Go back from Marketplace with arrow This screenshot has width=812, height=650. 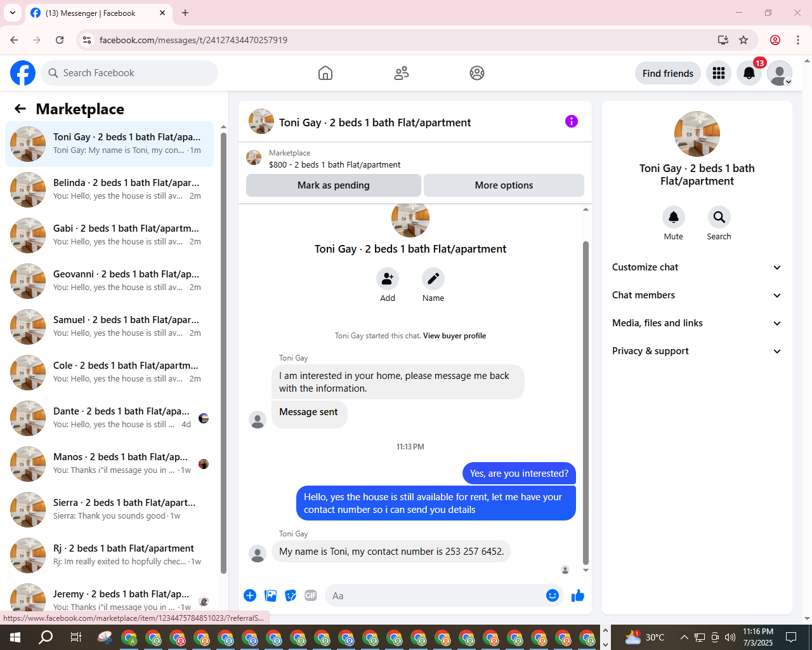[x=20, y=109]
